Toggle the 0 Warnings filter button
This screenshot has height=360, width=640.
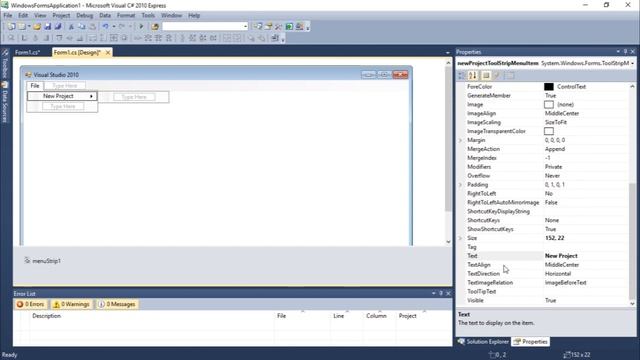71,304
